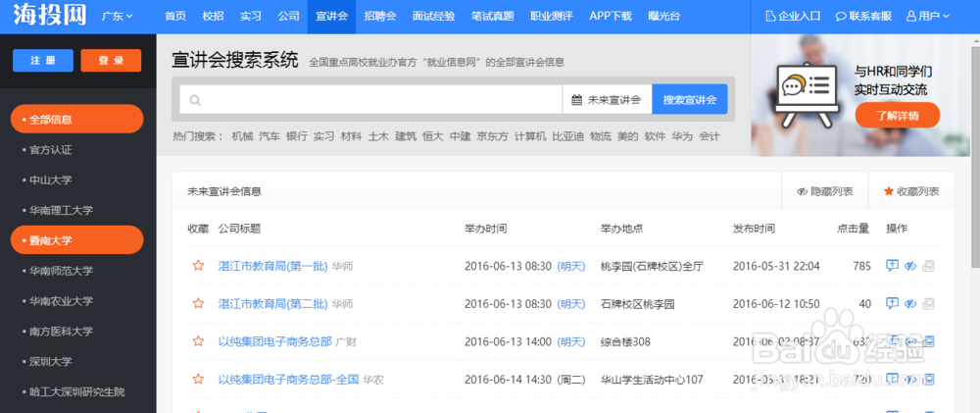Open 曝光台 in top navigation

tap(663, 17)
